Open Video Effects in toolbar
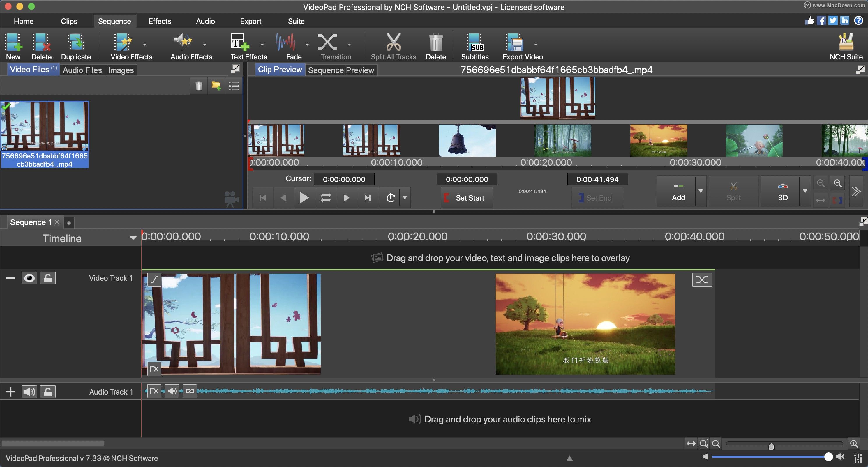Viewport: 868px width, 467px height. click(x=131, y=46)
